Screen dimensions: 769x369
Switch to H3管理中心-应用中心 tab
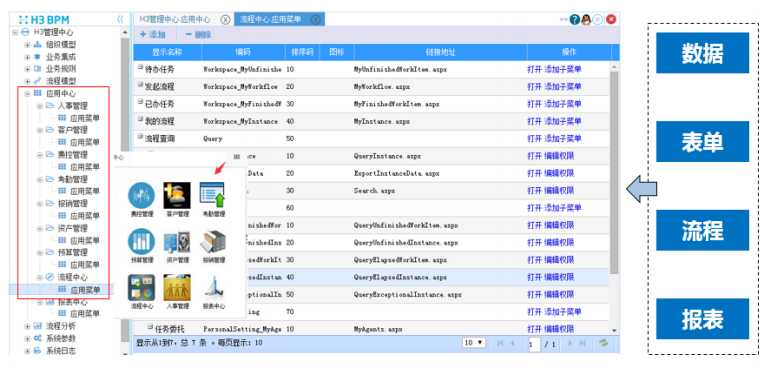[174, 20]
